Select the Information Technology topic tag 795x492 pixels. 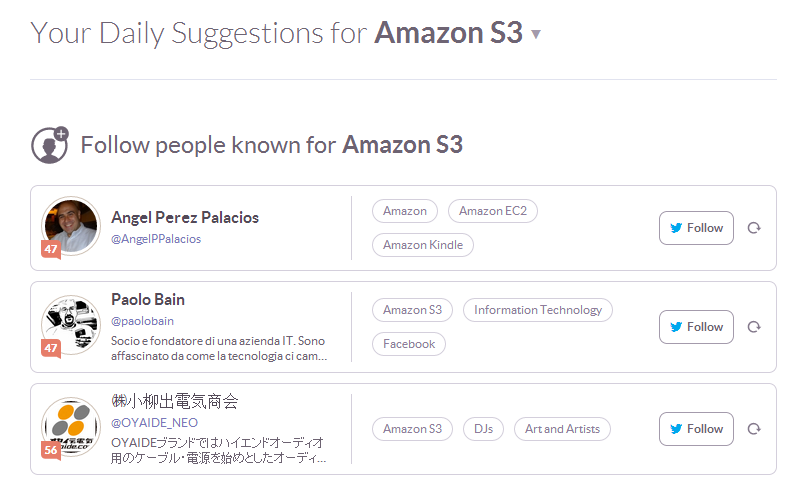tap(537, 310)
